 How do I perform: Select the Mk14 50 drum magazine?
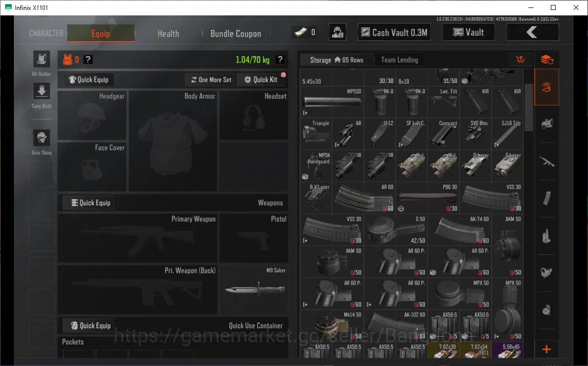click(332, 325)
